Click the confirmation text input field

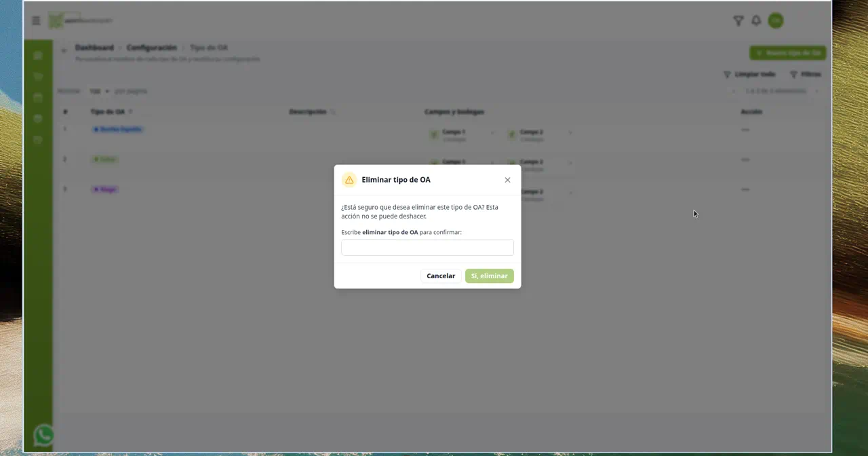(427, 248)
